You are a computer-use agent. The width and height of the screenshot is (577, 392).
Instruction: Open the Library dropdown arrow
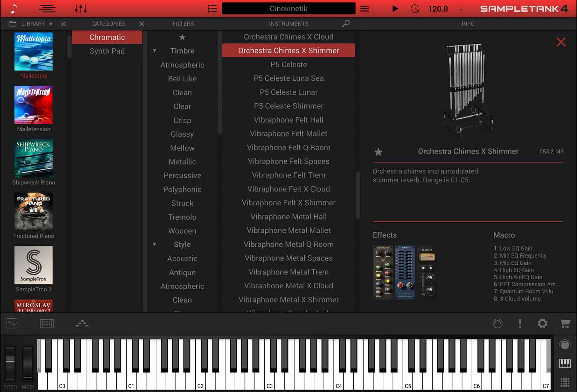click(51, 24)
